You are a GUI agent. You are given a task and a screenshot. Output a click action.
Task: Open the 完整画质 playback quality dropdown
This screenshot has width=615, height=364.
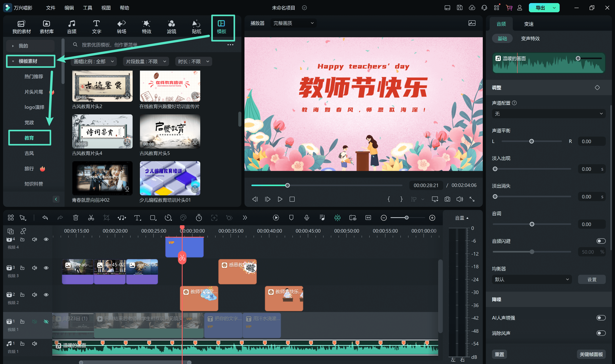[293, 23]
